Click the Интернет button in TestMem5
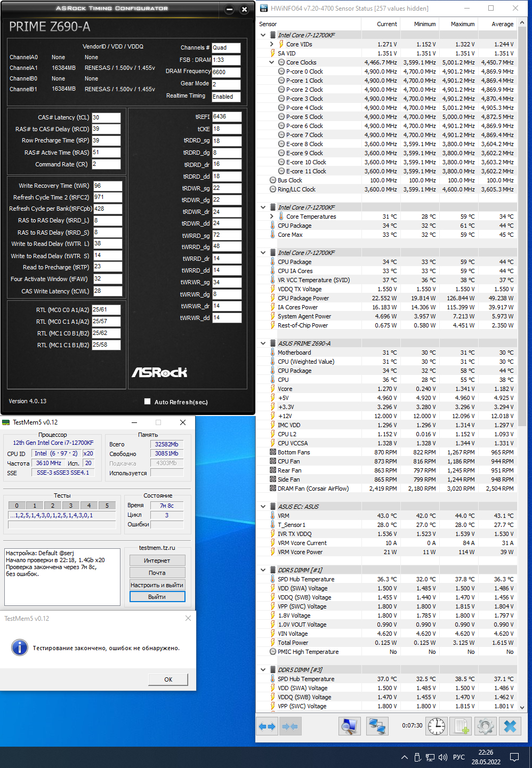 point(157,561)
